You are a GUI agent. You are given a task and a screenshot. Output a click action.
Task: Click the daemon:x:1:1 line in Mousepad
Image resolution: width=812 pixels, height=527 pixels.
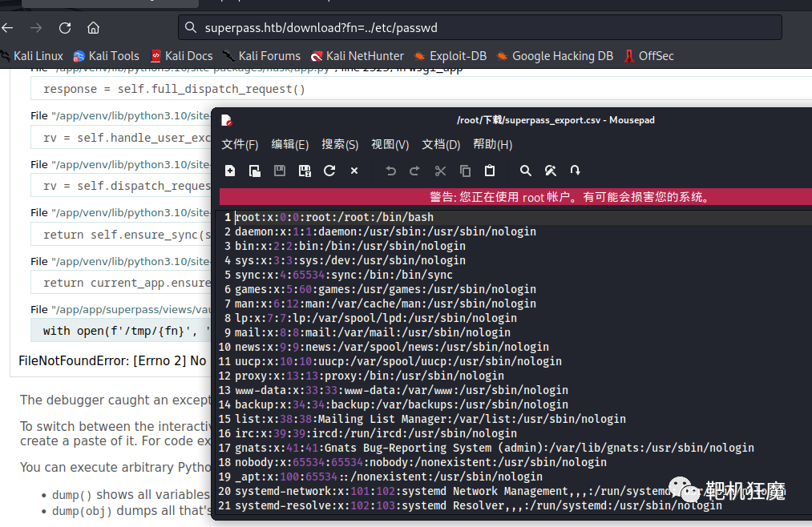(x=386, y=231)
